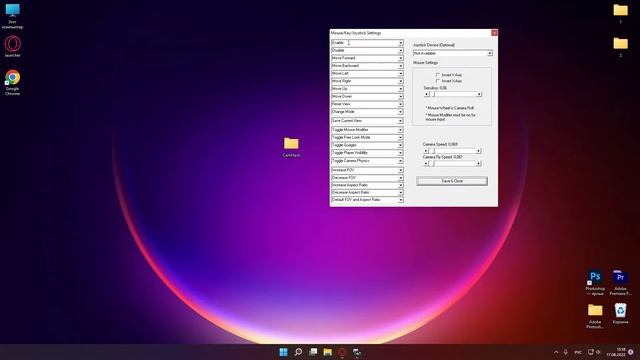Enable Invert Y Axis checkbox
The height and width of the screenshot is (360, 640).
(438, 75)
